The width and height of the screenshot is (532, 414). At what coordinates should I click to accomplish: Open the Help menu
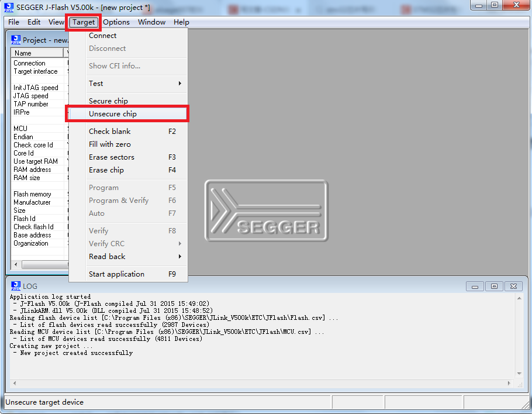pyautogui.click(x=181, y=22)
